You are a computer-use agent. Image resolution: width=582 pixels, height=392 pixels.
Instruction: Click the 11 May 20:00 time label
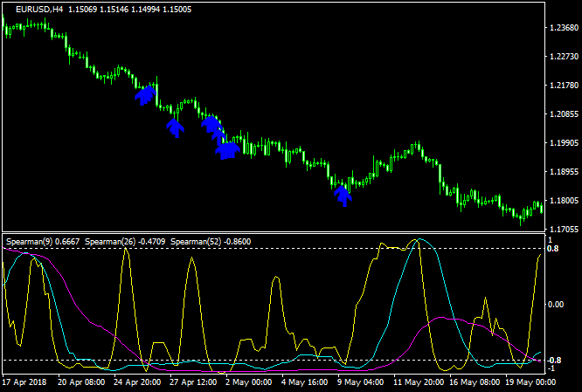418,382
